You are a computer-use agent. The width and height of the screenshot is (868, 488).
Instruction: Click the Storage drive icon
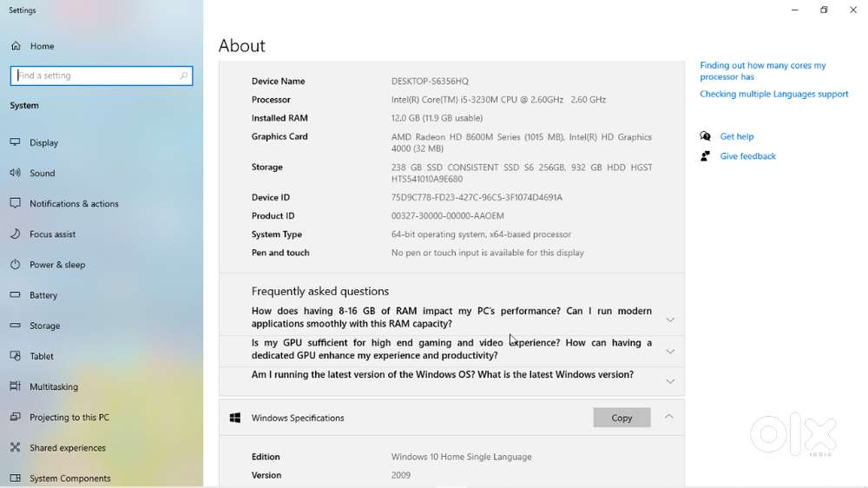tap(16, 325)
